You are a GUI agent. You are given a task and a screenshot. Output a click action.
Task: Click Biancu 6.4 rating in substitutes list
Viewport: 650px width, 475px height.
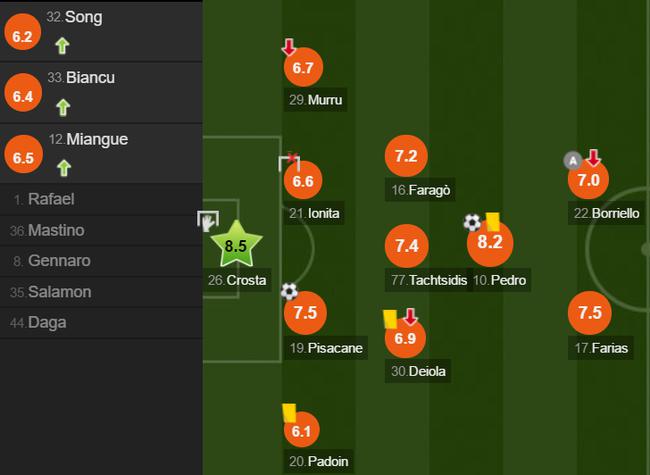point(23,96)
